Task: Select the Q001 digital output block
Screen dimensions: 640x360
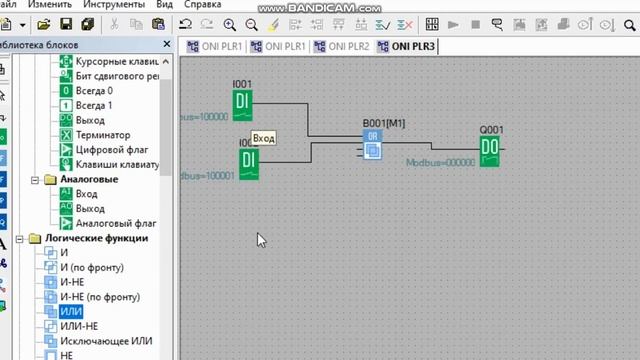Action: [x=490, y=151]
